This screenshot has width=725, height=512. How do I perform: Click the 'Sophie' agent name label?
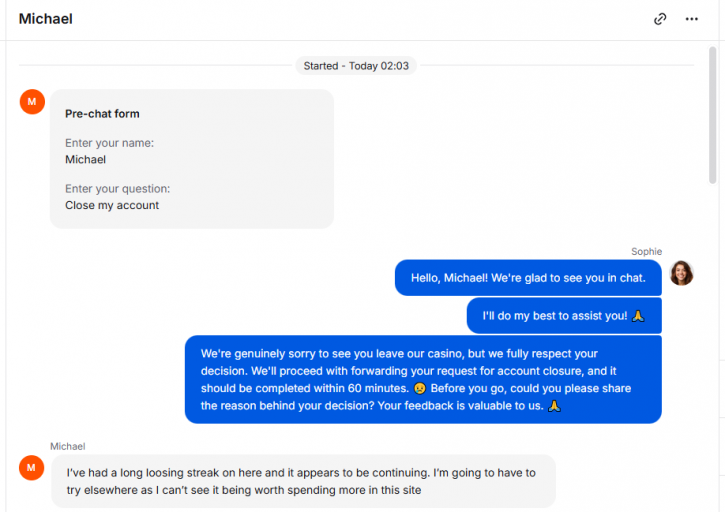(646, 252)
